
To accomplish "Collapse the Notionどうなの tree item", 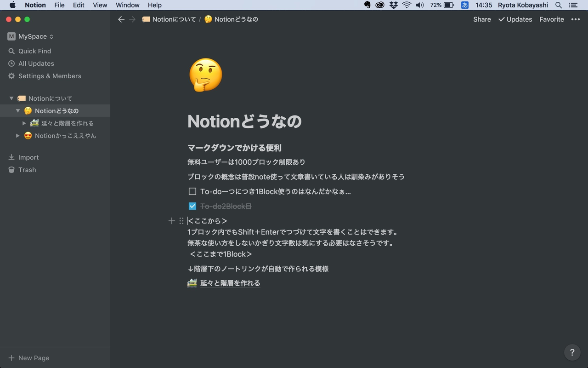I will tap(18, 111).
